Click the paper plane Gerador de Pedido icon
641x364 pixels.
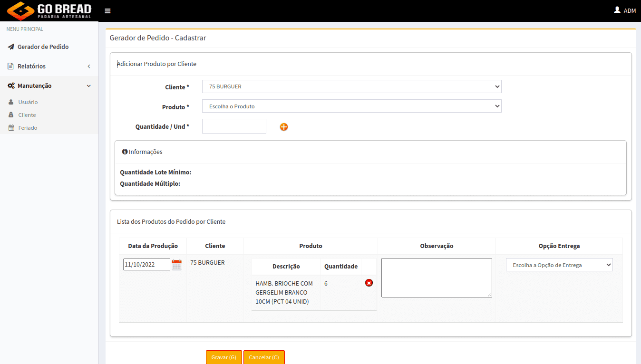[x=11, y=47]
